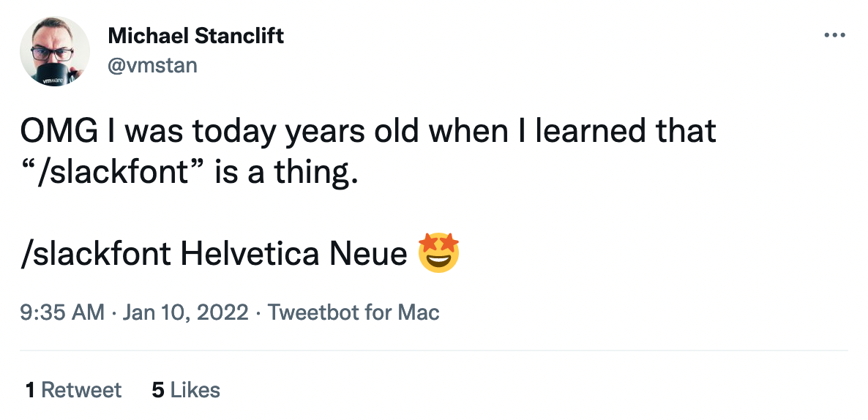The image size is (868, 420).
Task: Click the likes count number 5
Action: 157,390
